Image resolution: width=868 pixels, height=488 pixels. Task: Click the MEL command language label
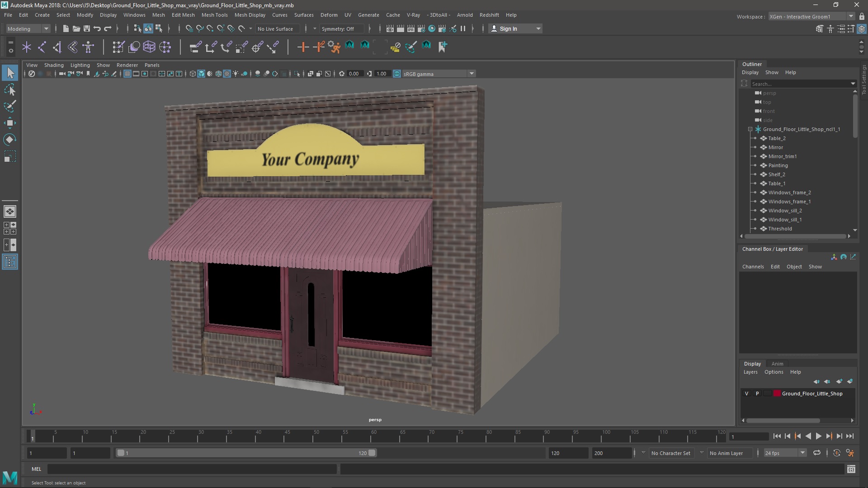click(x=36, y=469)
